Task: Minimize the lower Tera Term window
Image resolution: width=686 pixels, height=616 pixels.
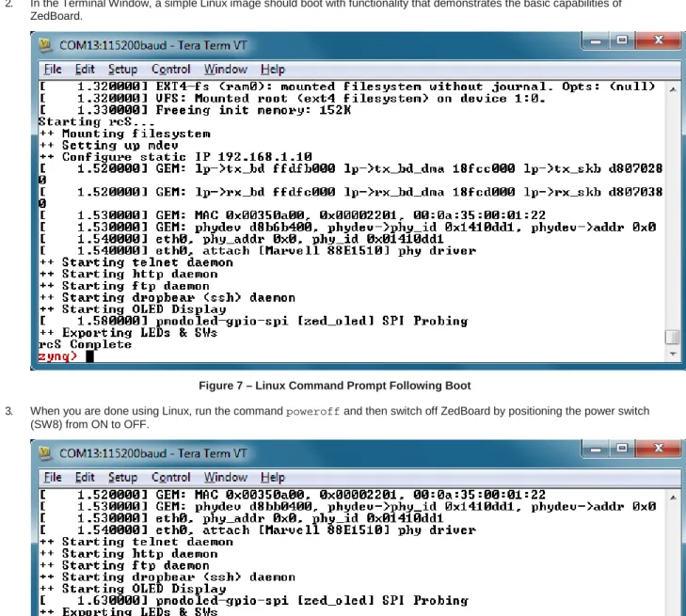Action: (x=596, y=449)
